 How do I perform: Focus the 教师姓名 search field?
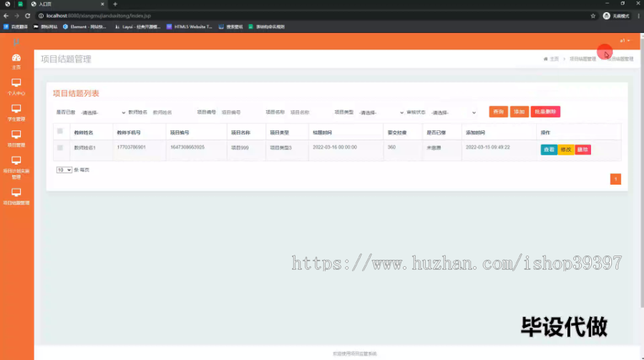pos(171,112)
